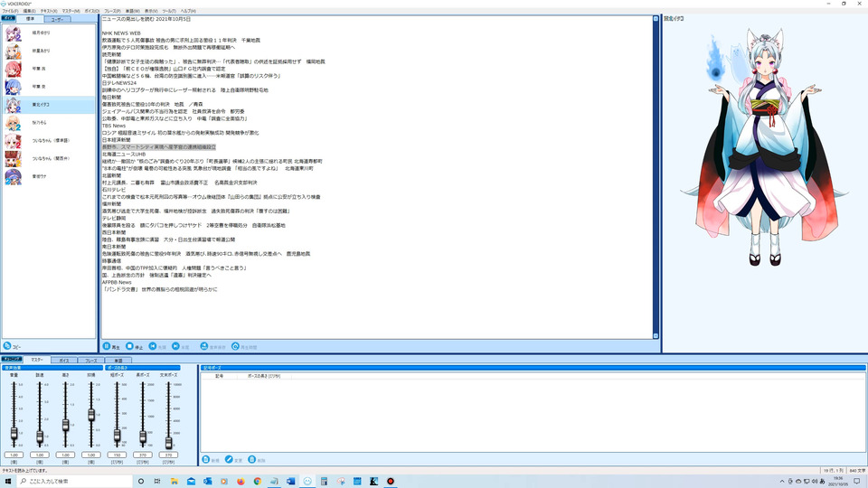Click the 末尾 jump-to-end icon
This screenshot has width=868, height=488.
tap(175, 346)
